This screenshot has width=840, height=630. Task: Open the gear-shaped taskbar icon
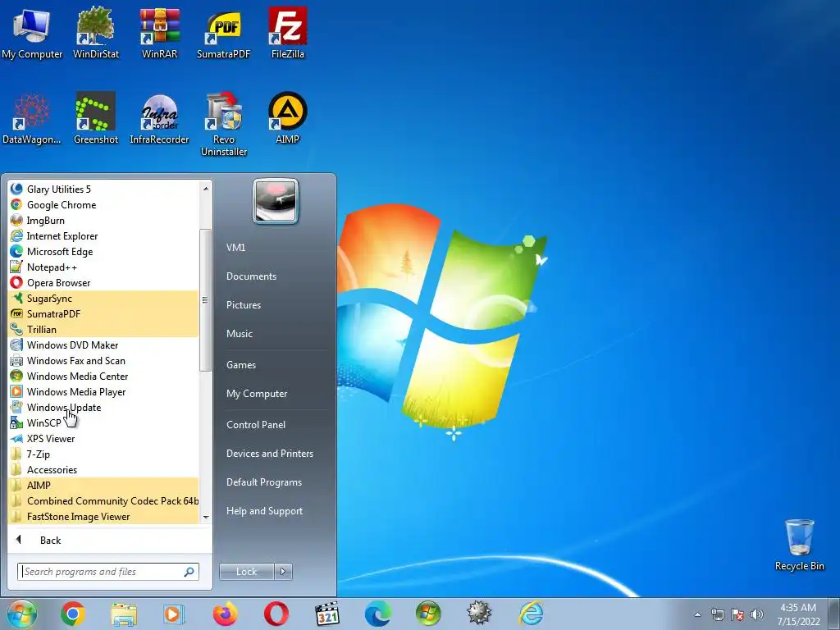[x=479, y=614]
